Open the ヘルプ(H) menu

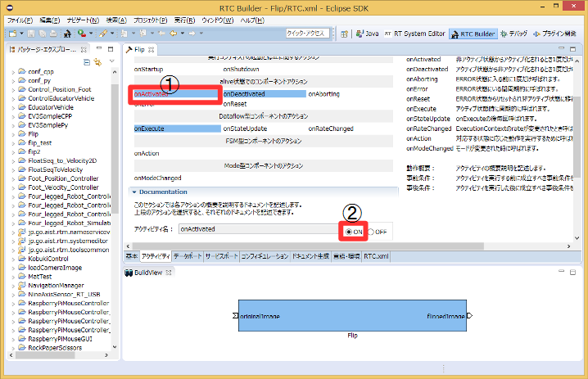(x=252, y=20)
